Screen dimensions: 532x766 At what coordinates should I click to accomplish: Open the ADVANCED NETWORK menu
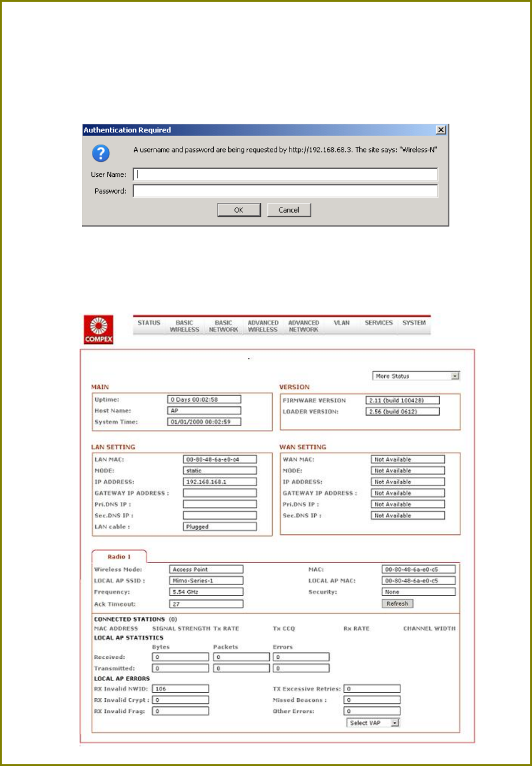tap(303, 326)
